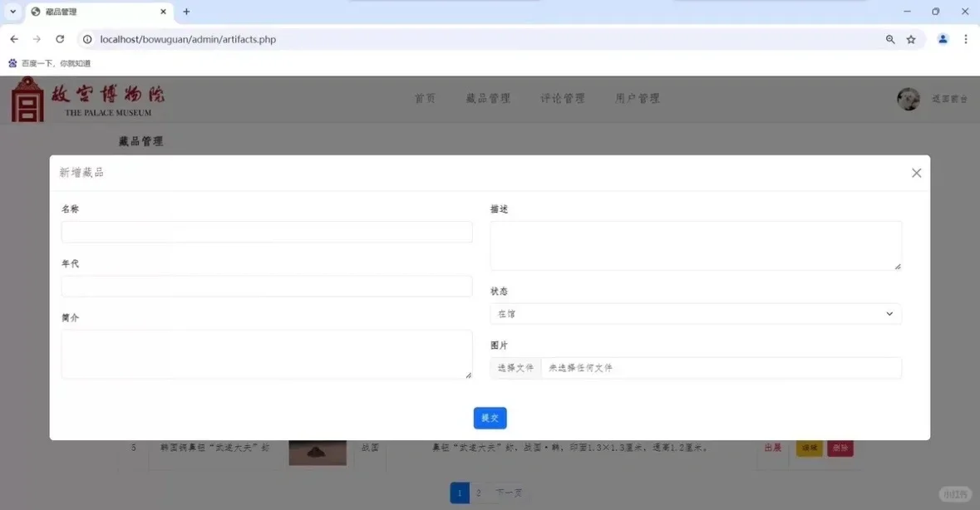Screen dimensions: 980x510
Task: Click the browser back arrow
Action: tap(13, 38)
